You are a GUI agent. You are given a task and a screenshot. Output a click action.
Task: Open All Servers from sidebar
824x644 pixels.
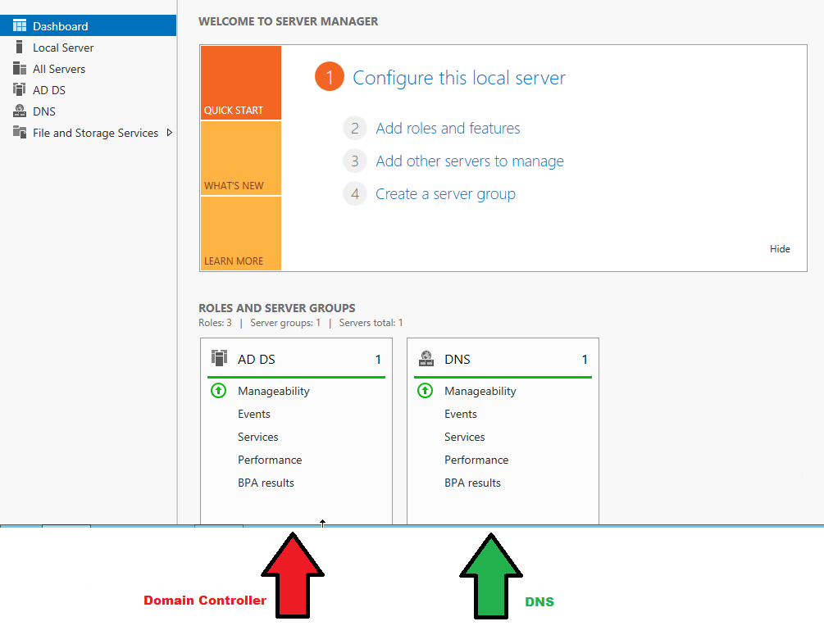point(89,69)
